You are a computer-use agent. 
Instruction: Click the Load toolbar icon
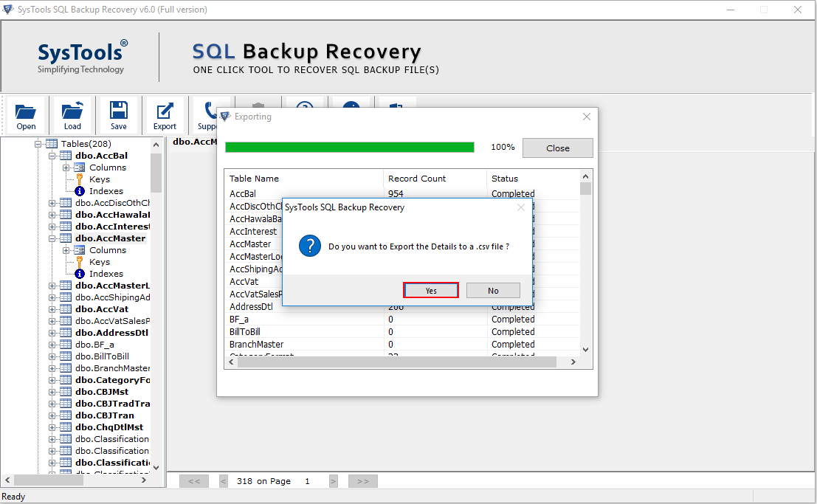point(72,116)
